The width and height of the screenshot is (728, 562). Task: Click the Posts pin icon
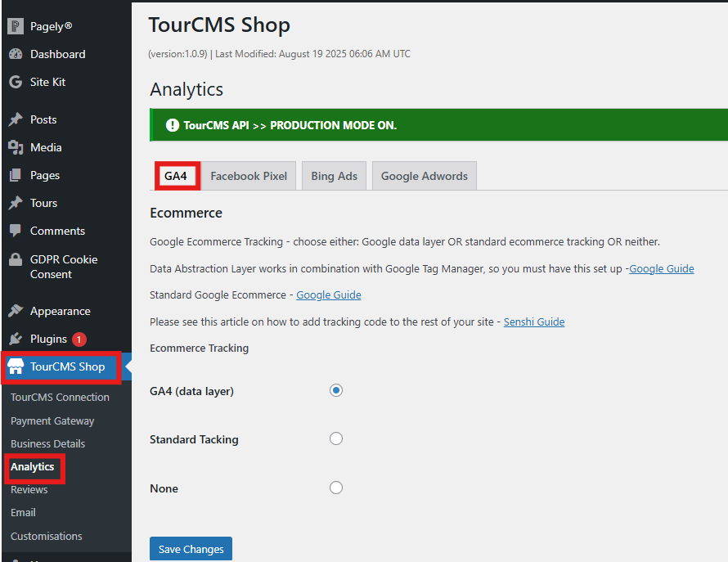pyautogui.click(x=16, y=119)
